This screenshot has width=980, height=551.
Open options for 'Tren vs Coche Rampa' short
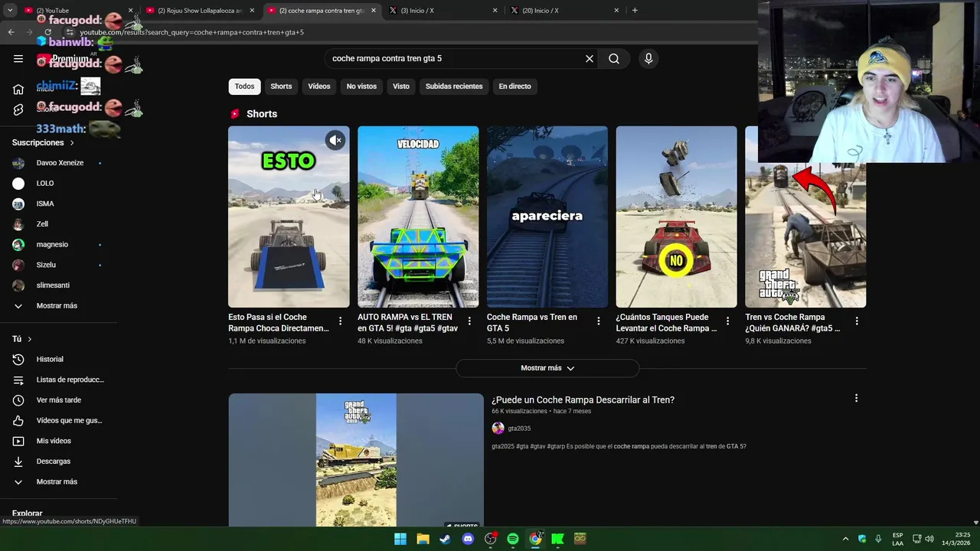point(857,321)
